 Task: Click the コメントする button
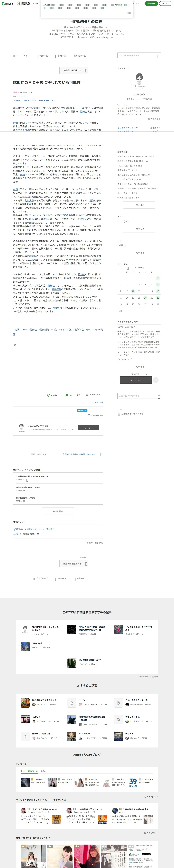73,395
